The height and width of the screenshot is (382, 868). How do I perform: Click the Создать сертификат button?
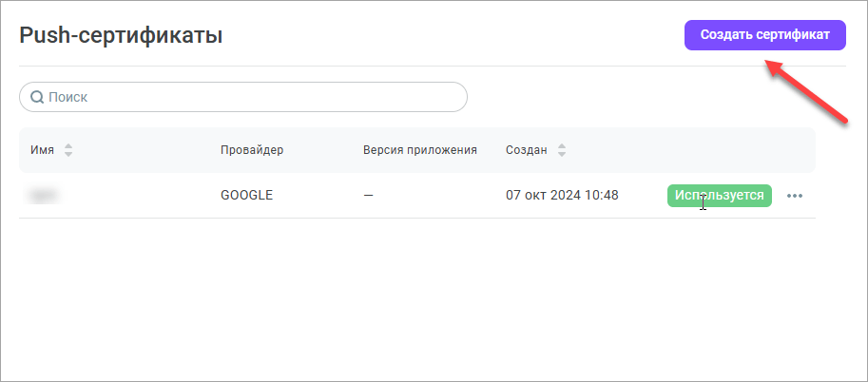pos(765,35)
